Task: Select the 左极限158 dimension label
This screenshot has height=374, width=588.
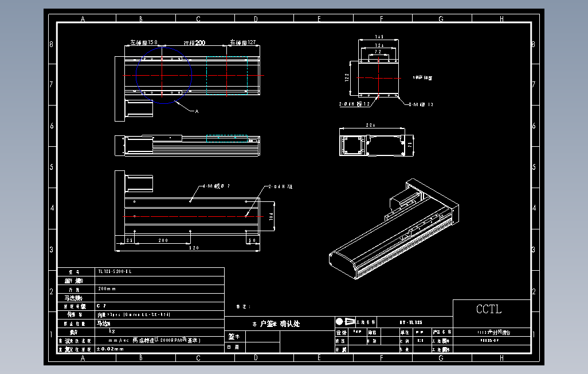Action: pyautogui.click(x=144, y=42)
